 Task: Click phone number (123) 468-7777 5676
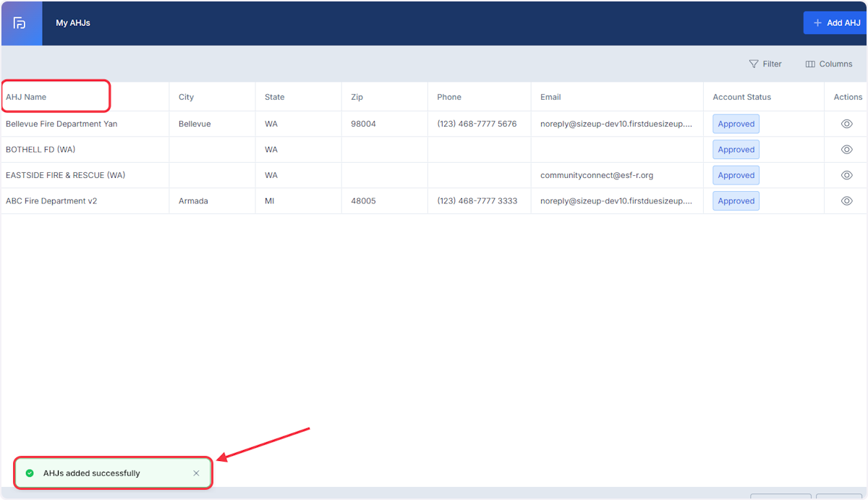coord(477,124)
